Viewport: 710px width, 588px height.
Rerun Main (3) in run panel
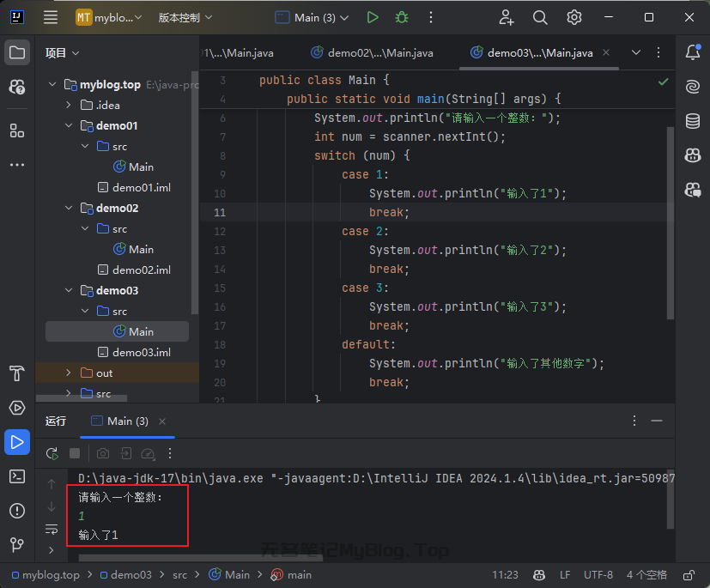pos(52,453)
